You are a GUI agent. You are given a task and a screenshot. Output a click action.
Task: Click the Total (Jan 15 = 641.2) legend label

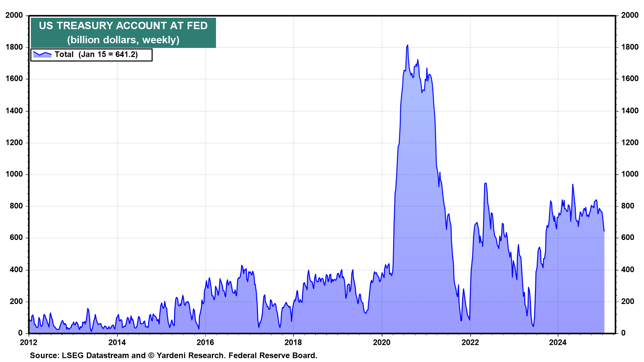[x=96, y=55]
